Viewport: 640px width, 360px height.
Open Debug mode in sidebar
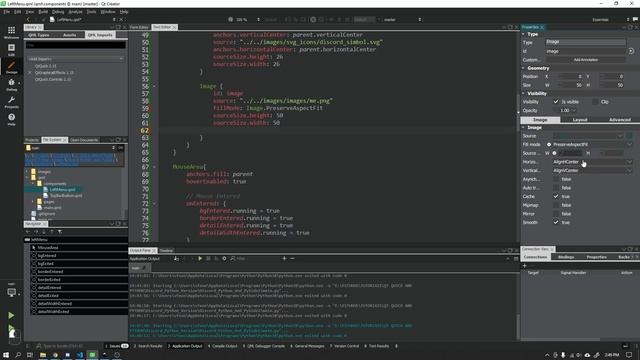(x=11, y=84)
